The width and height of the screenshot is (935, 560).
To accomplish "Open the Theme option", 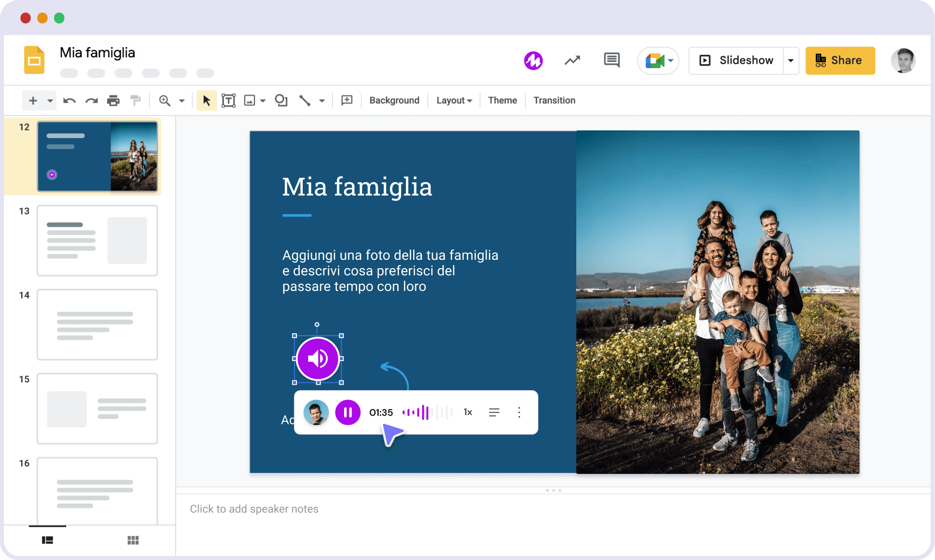I will pyautogui.click(x=502, y=101).
